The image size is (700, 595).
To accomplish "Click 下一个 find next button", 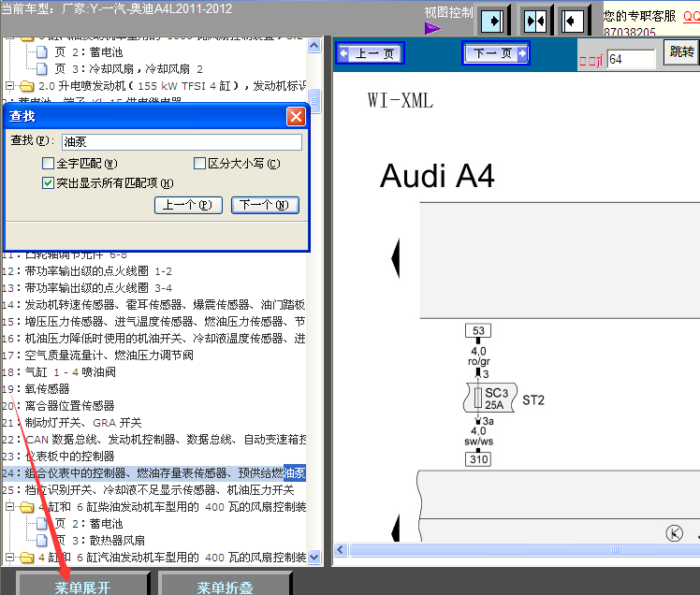I will [265, 205].
